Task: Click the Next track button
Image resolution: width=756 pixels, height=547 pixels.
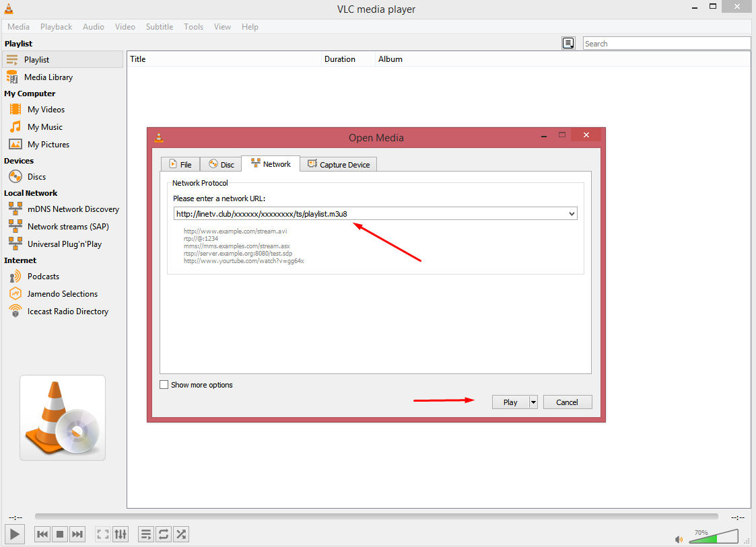Action: click(x=77, y=534)
